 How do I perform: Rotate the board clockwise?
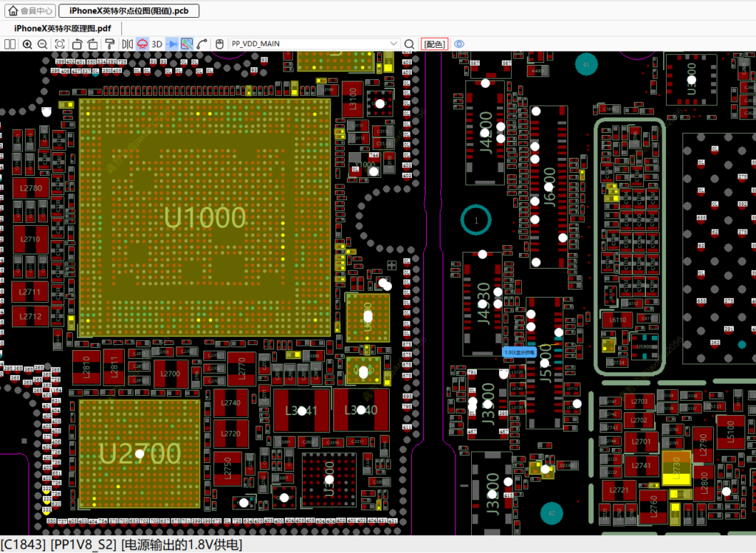pyautogui.click(x=92, y=44)
